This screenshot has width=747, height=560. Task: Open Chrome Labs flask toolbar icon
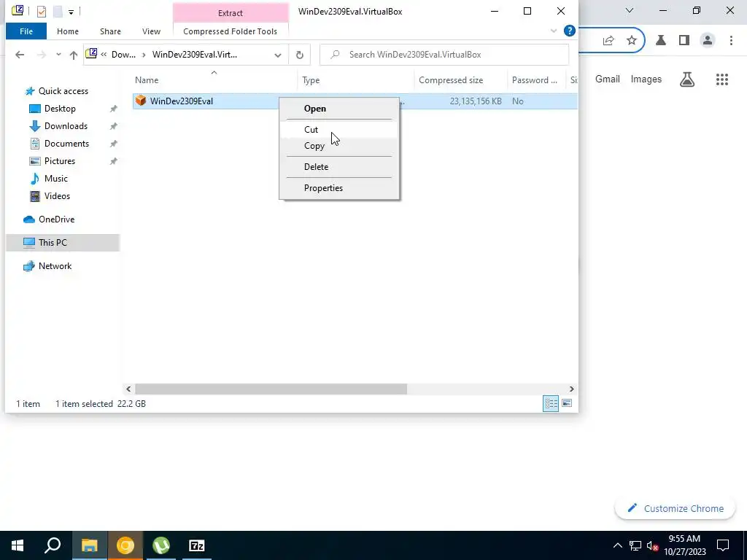pos(661,41)
